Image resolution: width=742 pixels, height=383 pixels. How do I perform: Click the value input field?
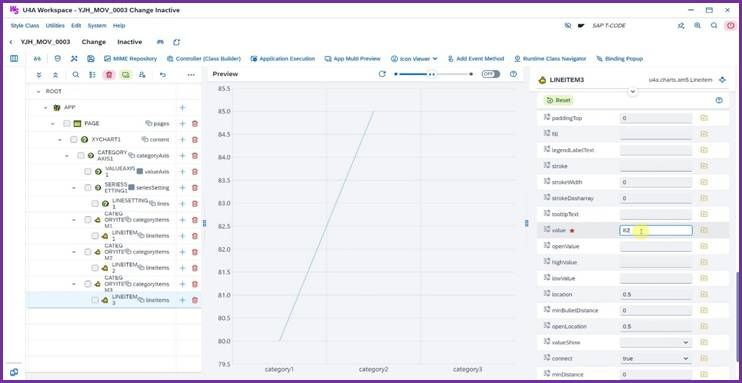[656, 231]
